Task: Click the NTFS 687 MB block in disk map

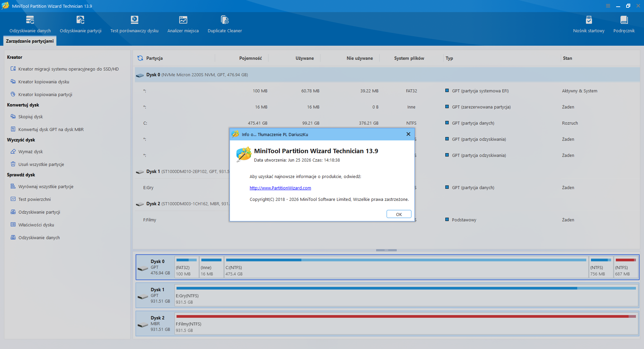Action: (626, 267)
